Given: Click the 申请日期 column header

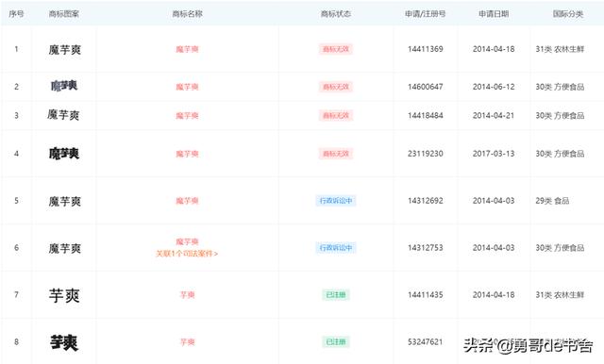Looking at the screenshot, I should (x=494, y=14).
